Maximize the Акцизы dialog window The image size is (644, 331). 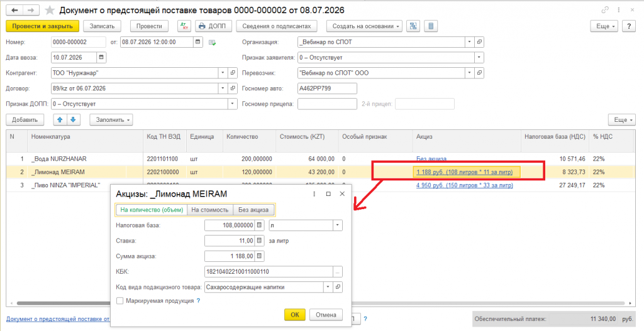(328, 194)
